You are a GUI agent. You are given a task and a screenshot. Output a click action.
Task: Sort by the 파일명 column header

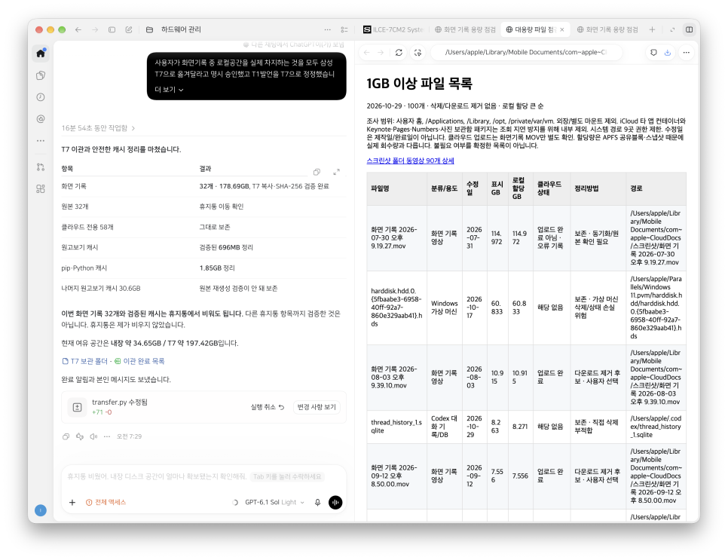click(397, 188)
